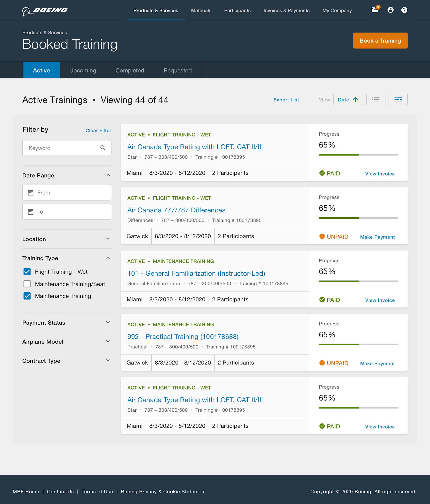The width and height of the screenshot is (430, 504).
Task: Open Invoices & Payments nav item
Action: pyautogui.click(x=286, y=11)
